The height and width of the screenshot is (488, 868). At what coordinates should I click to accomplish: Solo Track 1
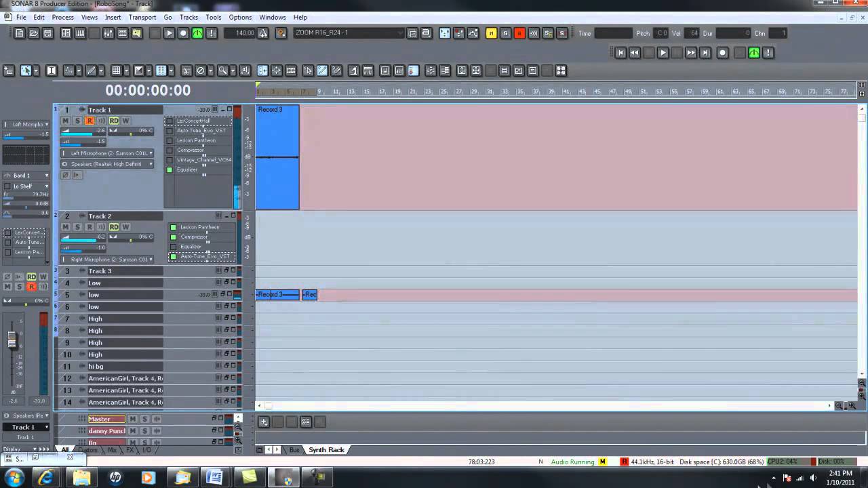point(77,121)
